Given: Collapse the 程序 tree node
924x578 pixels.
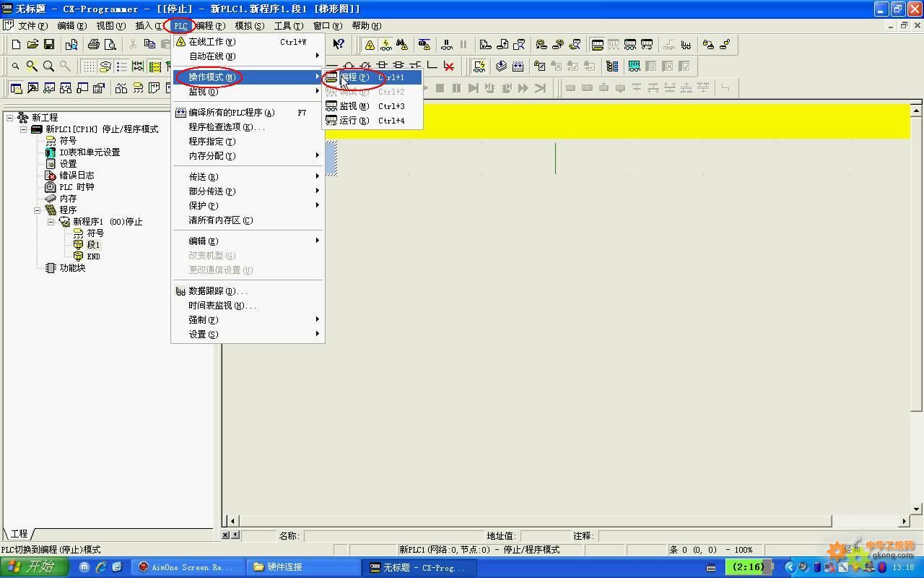Looking at the screenshot, I should pos(37,210).
